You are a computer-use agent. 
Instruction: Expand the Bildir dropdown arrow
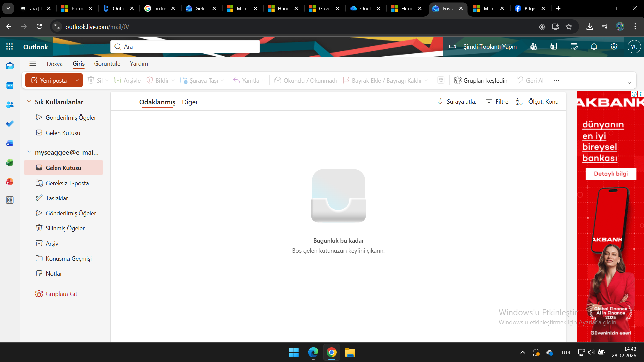173,81
